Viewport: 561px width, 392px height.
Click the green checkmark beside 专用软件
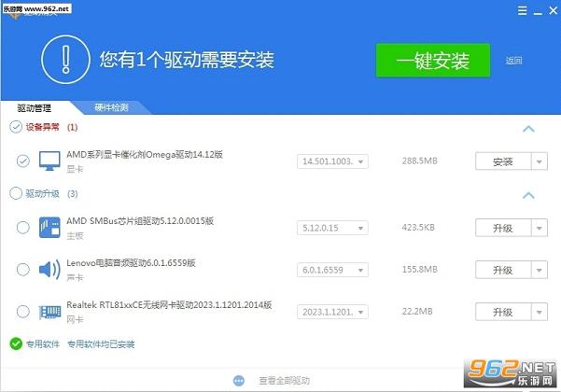[x=16, y=343]
